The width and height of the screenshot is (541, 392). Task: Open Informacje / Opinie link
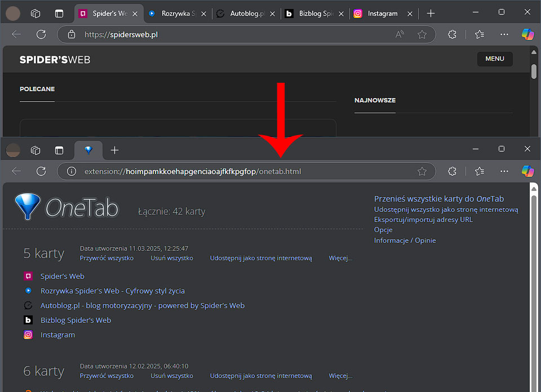405,240
